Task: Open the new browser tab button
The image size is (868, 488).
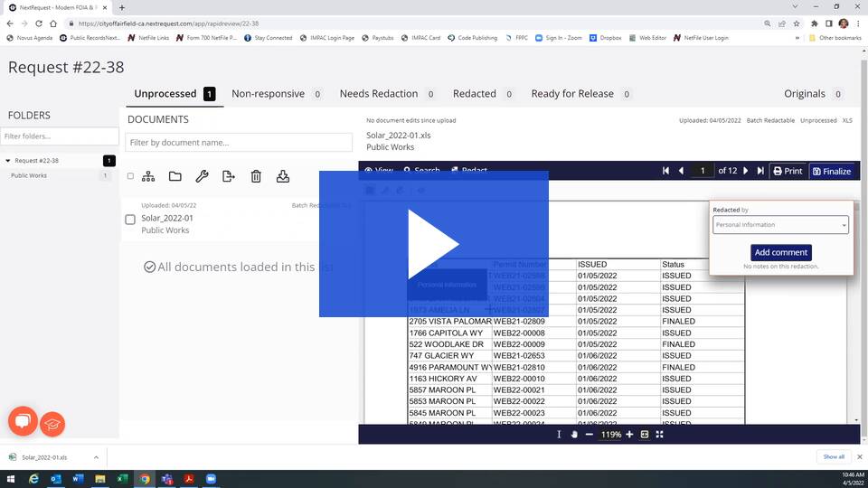Action: point(122,8)
